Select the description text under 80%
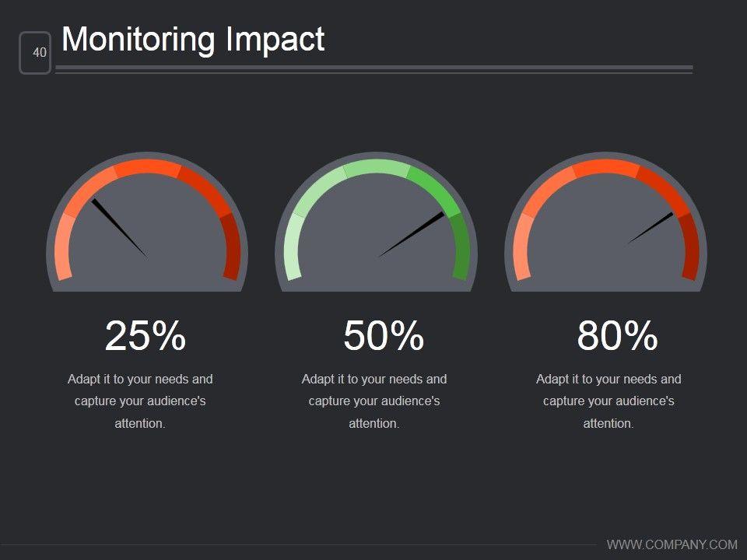The height and width of the screenshot is (560, 747). point(608,401)
